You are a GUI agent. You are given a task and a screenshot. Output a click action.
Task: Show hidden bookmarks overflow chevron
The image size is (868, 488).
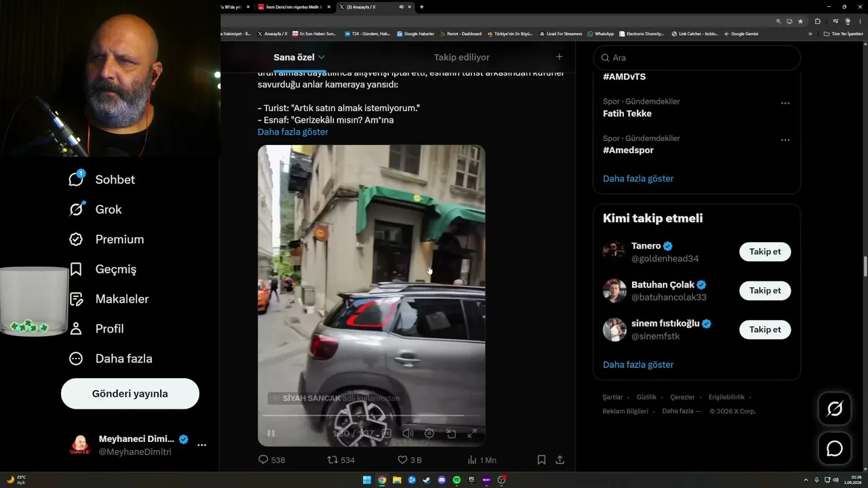tap(810, 34)
